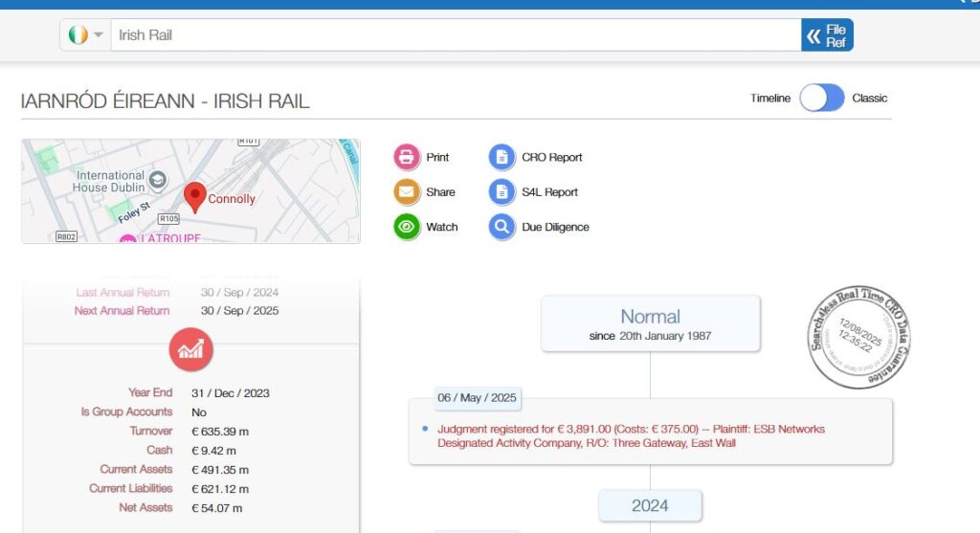Click the Print label

pyautogui.click(x=437, y=158)
